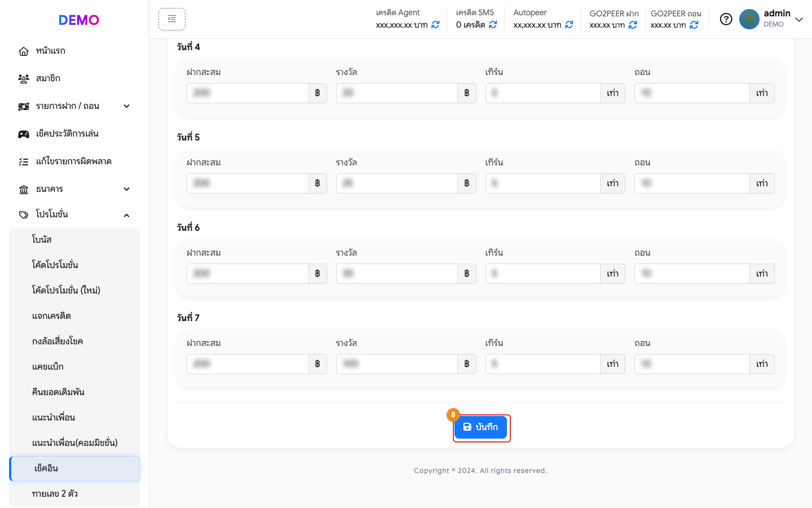Collapse the sidebar with menu toggle icon
Screen dimensions: 812x508
click(x=172, y=19)
